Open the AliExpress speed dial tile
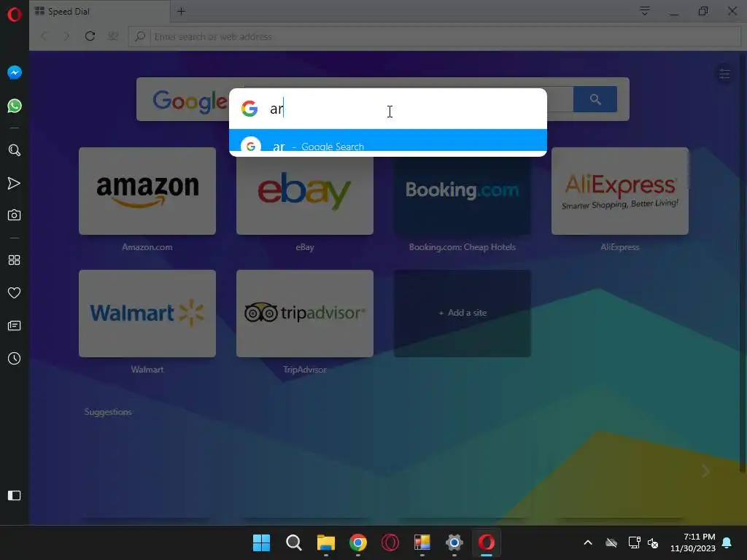 click(x=620, y=191)
